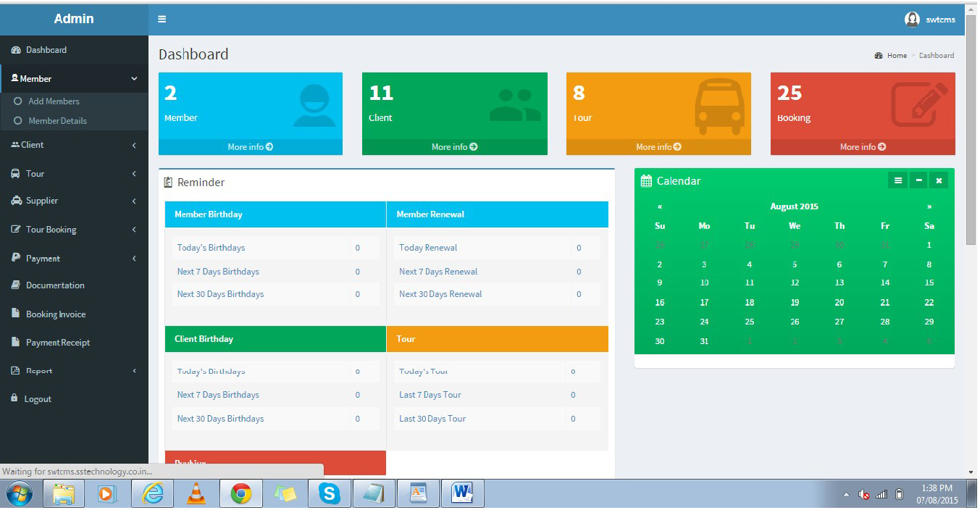
Task: Click the bus icon in Tour card
Action: [719, 106]
